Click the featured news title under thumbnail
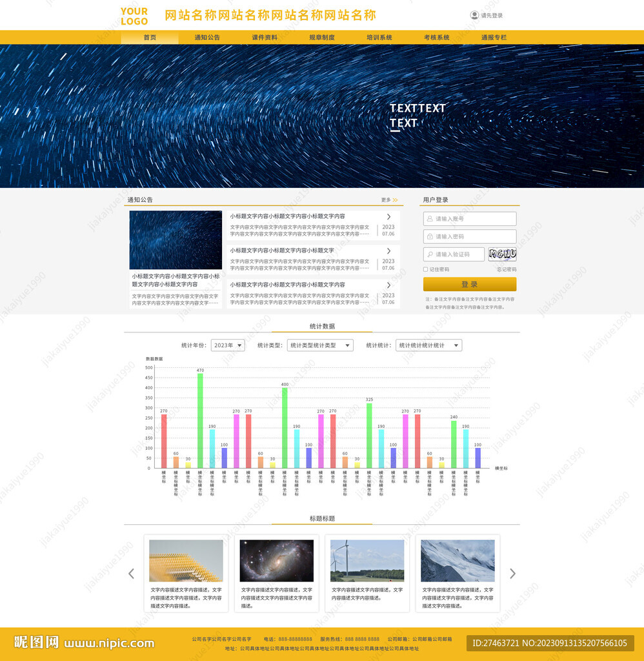This screenshot has width=644, height=661. (176, 280)
